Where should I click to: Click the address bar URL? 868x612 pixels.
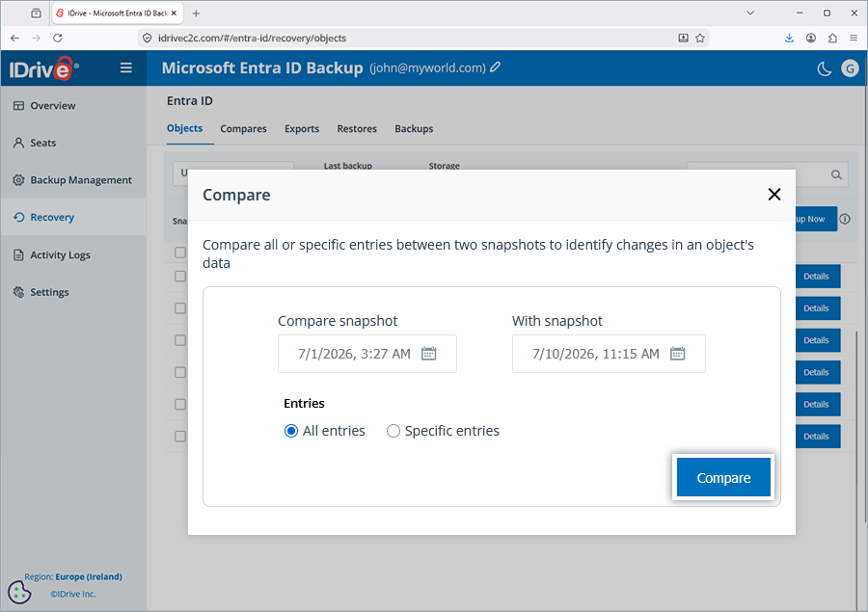(252, 39)
